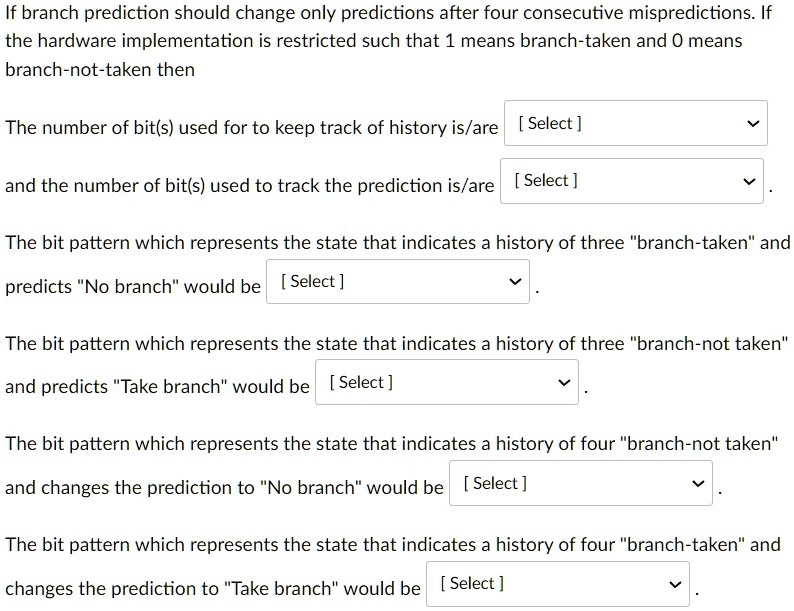This screenshot has height=611, width=794.
Task: Click chevron arrow beside 'prediction to "Take branch" would be'
Action: [x=675, y=584]
